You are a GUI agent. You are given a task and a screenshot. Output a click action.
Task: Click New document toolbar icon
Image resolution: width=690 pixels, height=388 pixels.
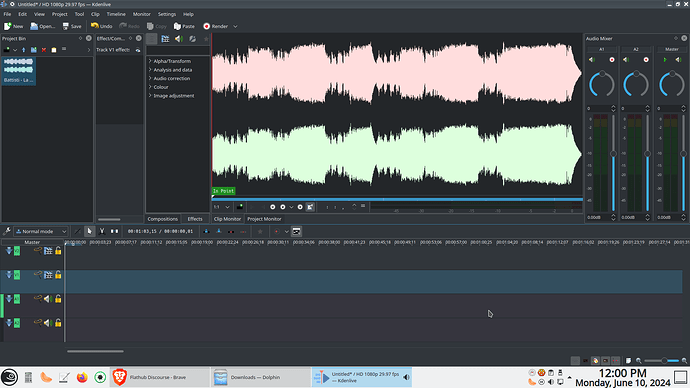click(x=14, y=26)
